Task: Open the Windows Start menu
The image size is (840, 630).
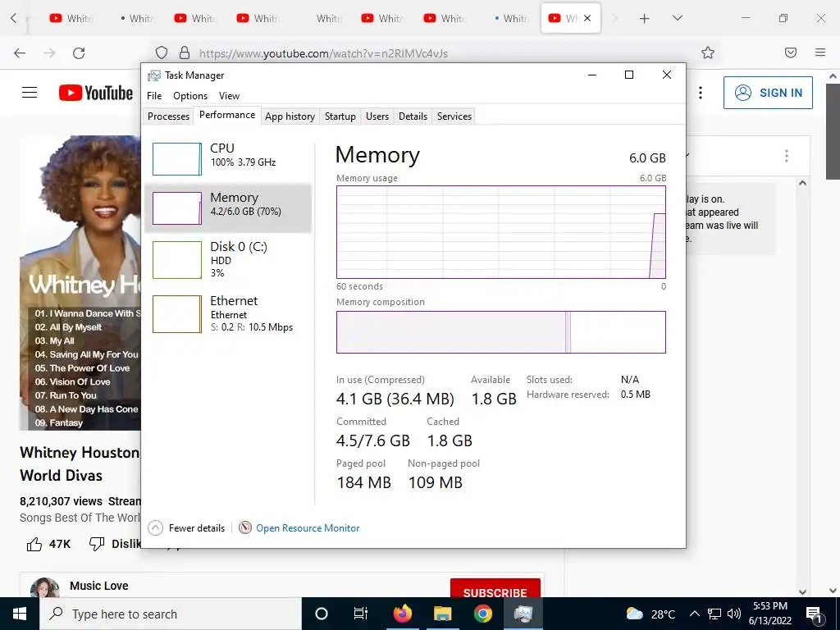Action: (20, 614)
